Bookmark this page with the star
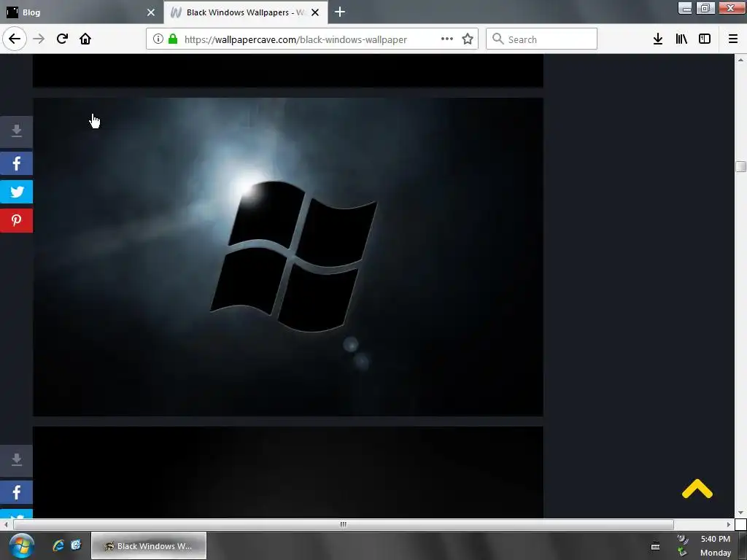This screenshot has width=747, height=560. coord(468,39)
